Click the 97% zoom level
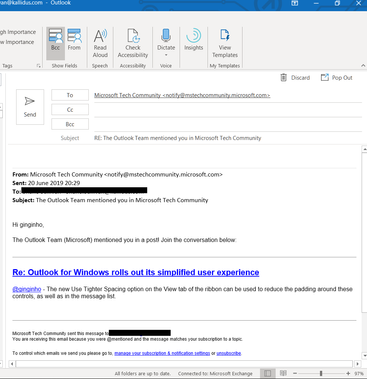Viewport: 367px width, 379px height. point(359,374)
